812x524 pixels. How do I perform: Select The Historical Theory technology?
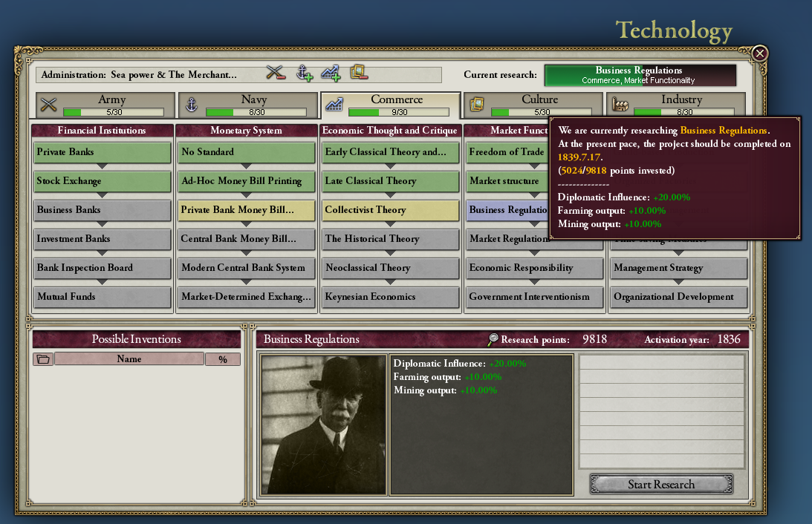point(391,239)
